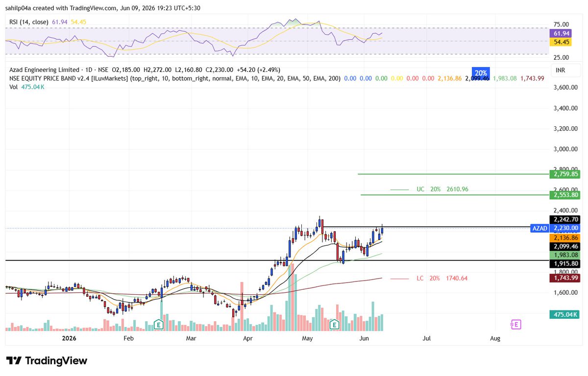Select the green 1,983.08 axis price tag

pos(565,255)
